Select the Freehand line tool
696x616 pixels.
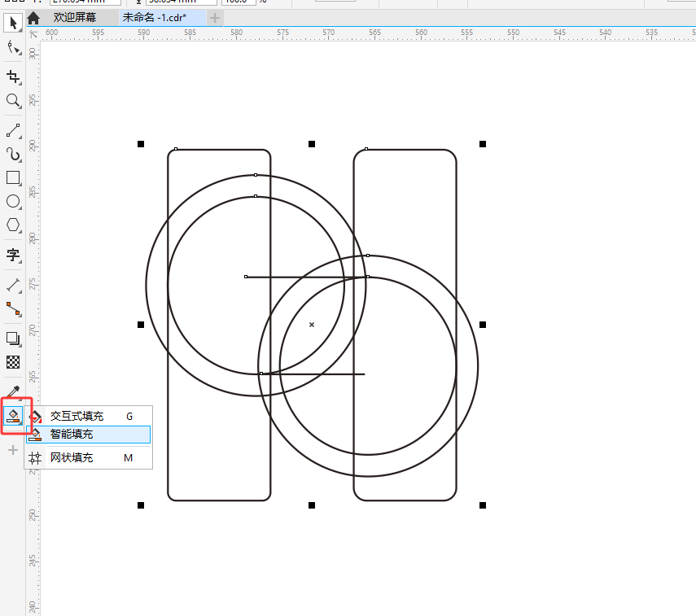[x=13, y=130]
